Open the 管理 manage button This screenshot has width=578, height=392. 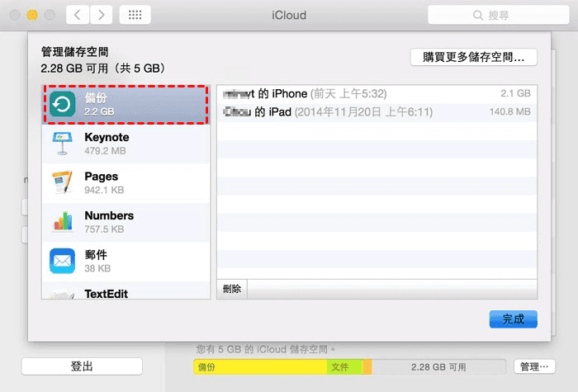(x=534, y=366)
